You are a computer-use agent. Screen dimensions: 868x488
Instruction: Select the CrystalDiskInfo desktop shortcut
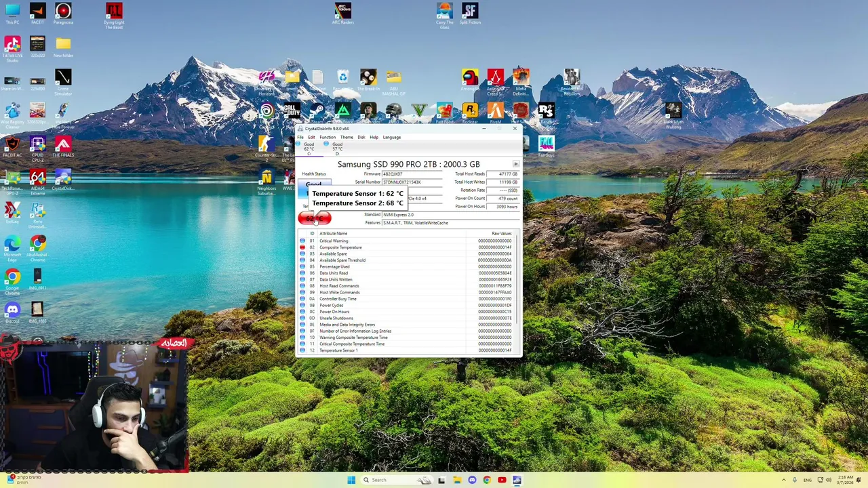point(63,180)
